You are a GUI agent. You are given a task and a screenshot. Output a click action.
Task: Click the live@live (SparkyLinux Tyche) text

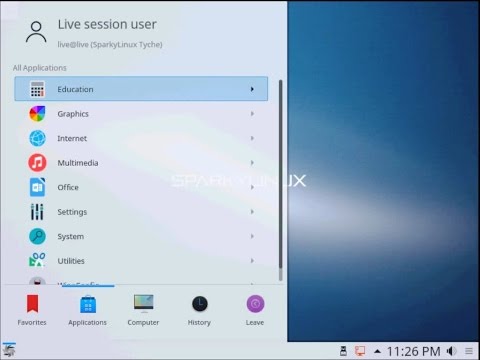pos(110,45)
